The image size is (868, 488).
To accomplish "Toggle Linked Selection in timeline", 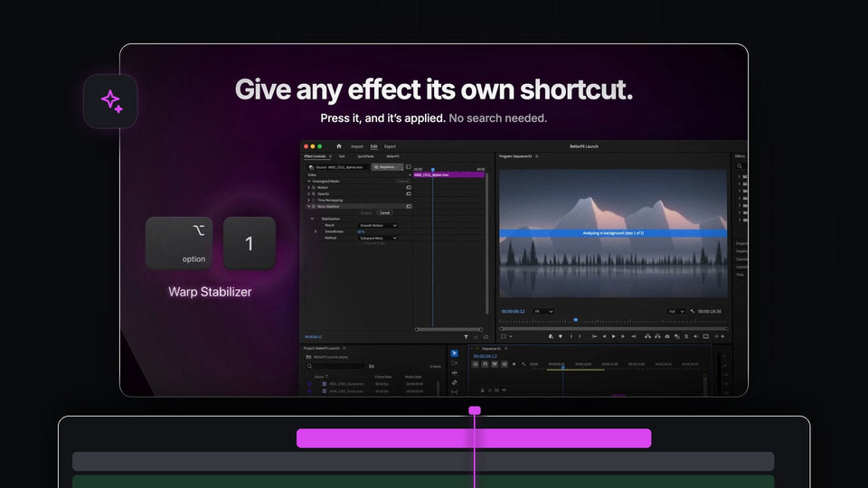I will [x=495, y=364].
